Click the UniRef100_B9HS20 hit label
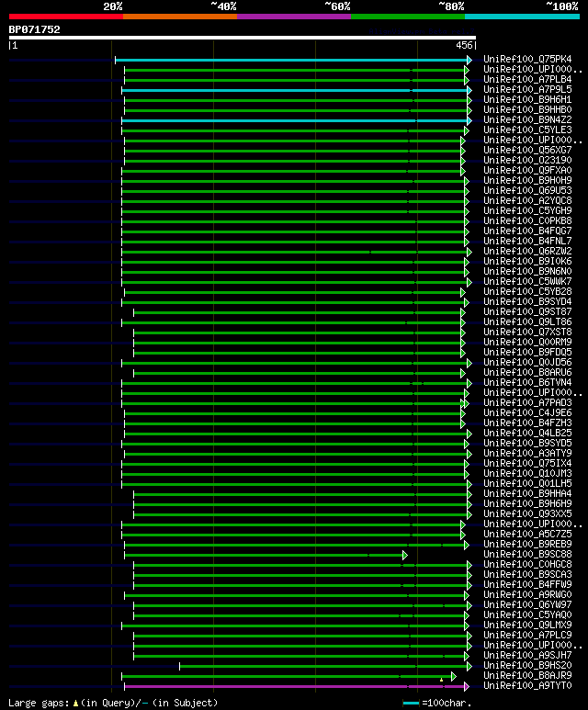 pos(527,666)
